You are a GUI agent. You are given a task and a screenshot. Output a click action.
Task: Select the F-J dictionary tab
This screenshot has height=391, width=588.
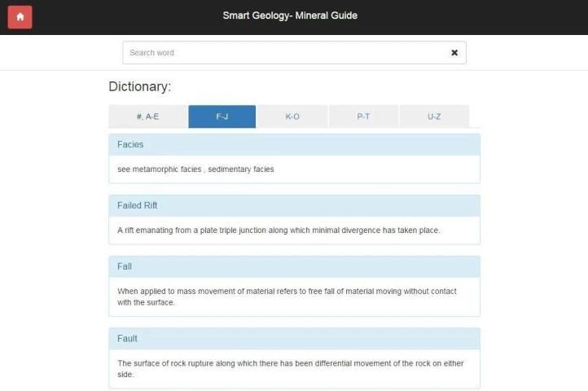pyautogui.click(x=222, y=116)
